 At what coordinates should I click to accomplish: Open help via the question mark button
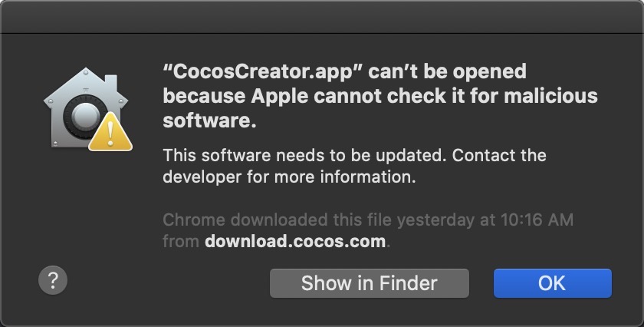[x=53, y=280]
